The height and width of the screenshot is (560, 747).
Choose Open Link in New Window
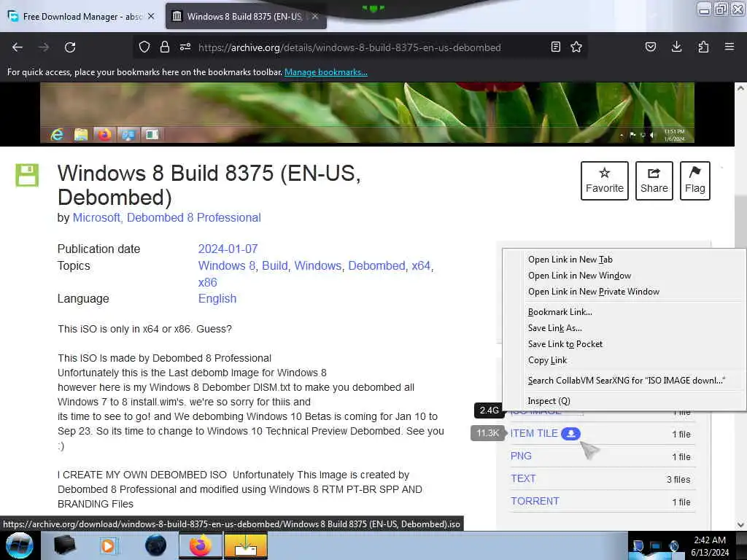tap(624, 276)
